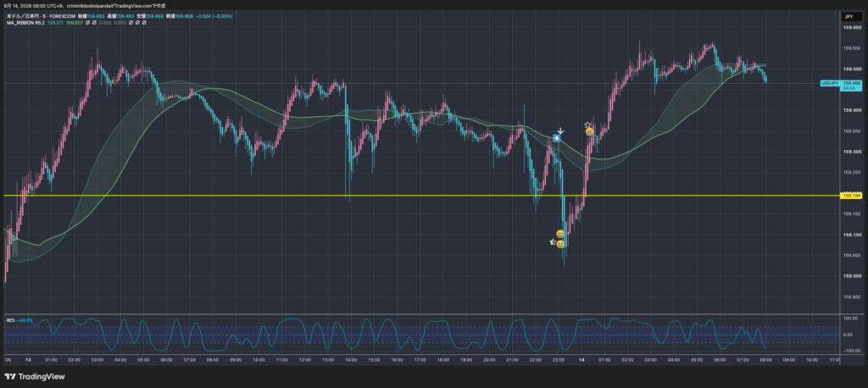Click the star next to the lowest emoji
Image resolution: width=868 pixels, height=388 pixels.
[552, 242]
